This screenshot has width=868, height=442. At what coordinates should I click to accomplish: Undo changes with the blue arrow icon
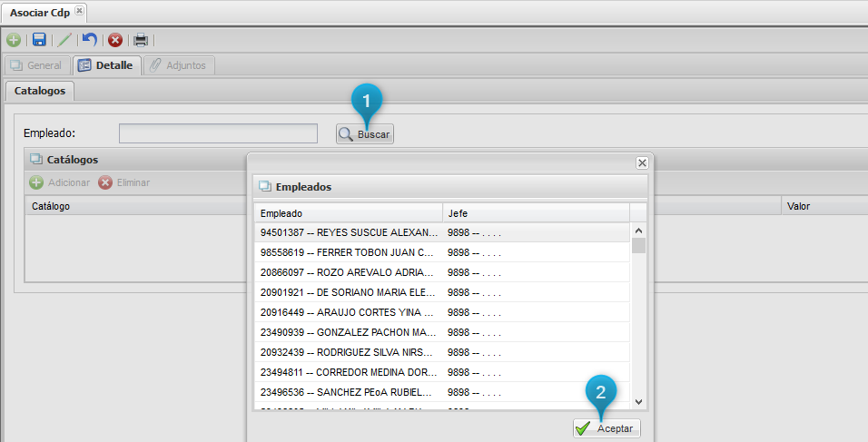pos(89,40)
